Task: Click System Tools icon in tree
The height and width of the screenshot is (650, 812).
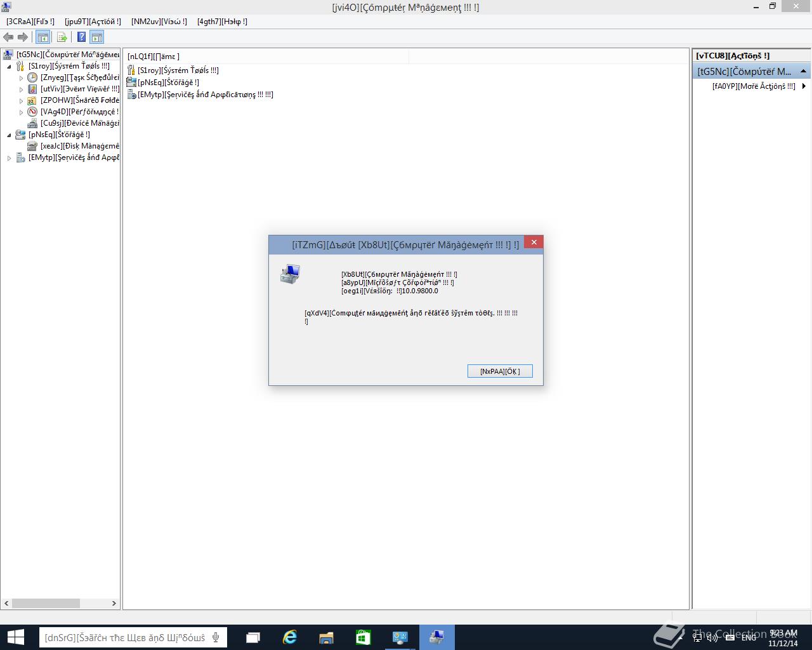Action: click(20, 66)
